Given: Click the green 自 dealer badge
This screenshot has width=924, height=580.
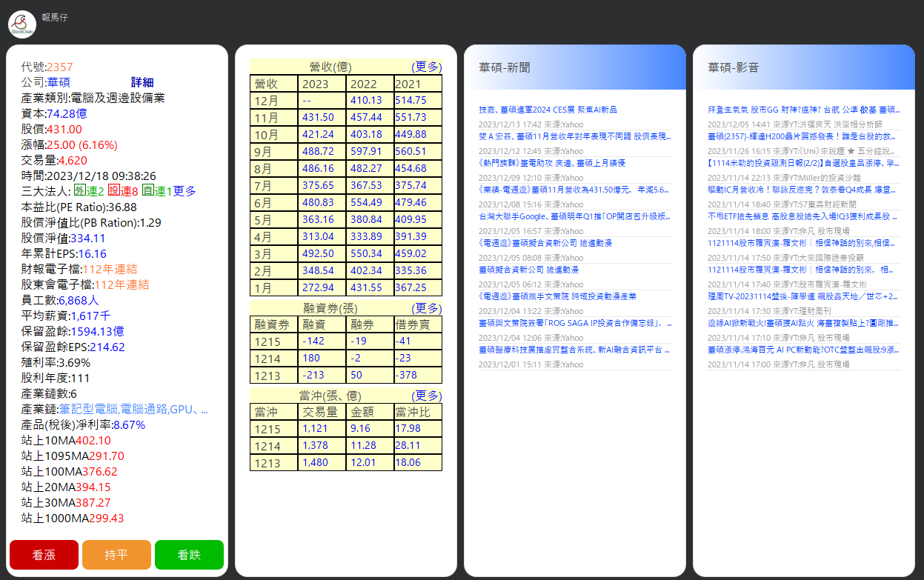Looking at the screenshot, I should [x=147, y=190].
